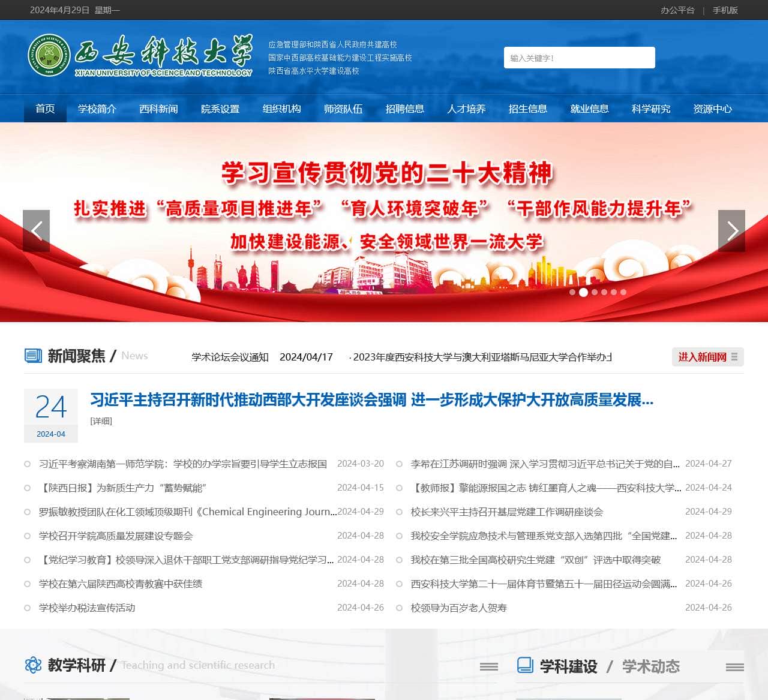Open the 院系设置 menu item
768x700 pixels.
pyautogui.click(x=220, y=109)
